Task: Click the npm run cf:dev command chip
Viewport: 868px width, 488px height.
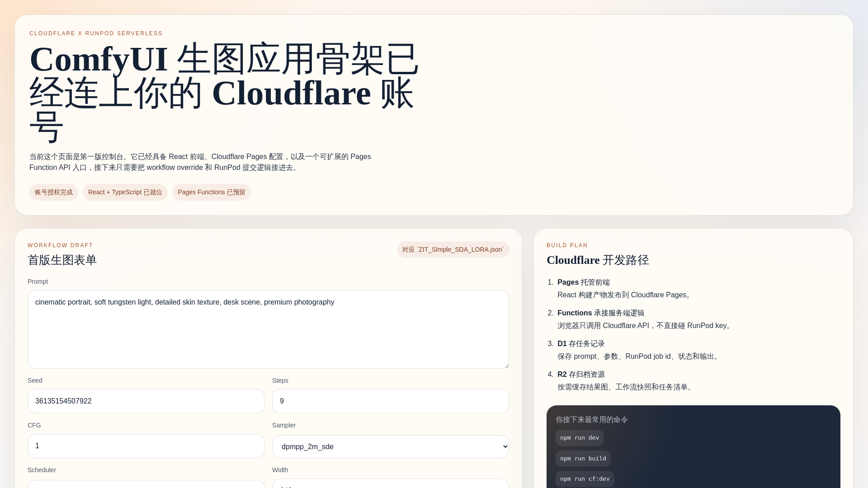Action: (585, 479)
